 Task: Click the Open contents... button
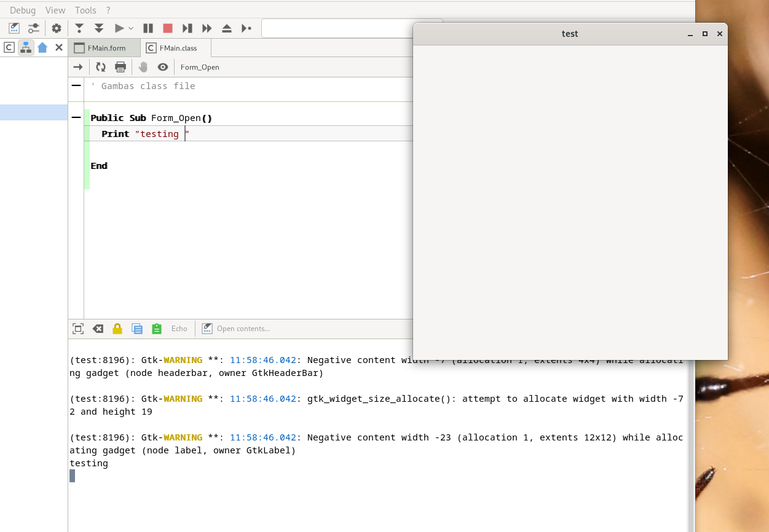pos(236,329)
